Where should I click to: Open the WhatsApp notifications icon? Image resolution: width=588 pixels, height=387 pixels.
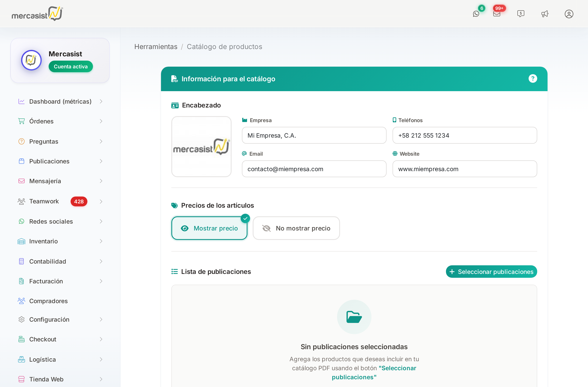[476, 14]
